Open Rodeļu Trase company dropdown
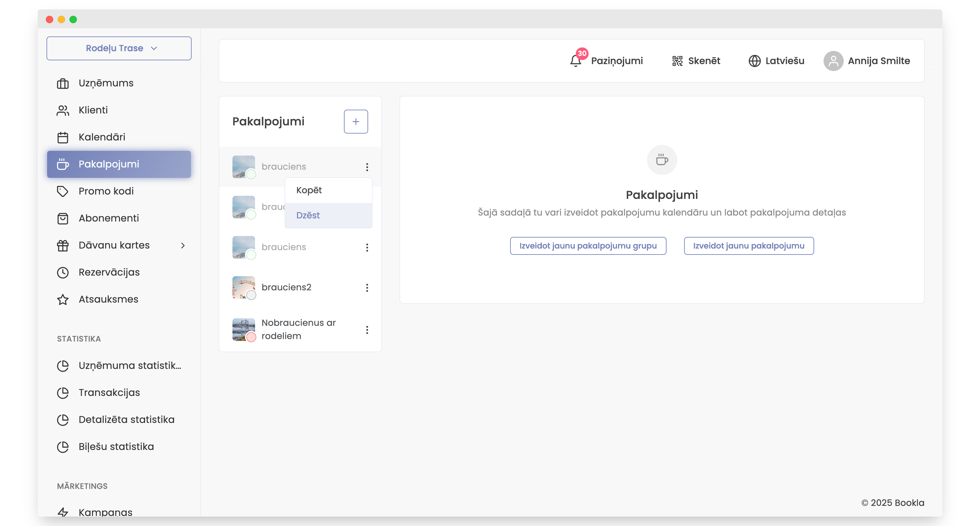The image size is (980, 526). pos(119,48)
